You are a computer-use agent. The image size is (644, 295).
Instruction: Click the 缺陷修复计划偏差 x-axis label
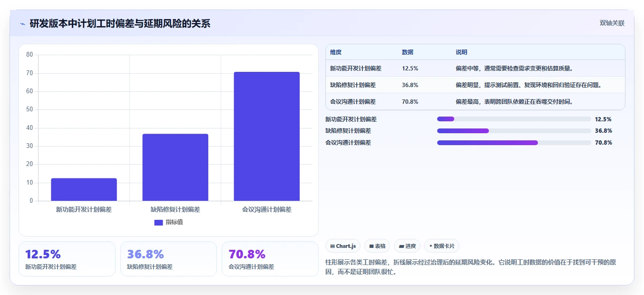[x=175, y=209]
